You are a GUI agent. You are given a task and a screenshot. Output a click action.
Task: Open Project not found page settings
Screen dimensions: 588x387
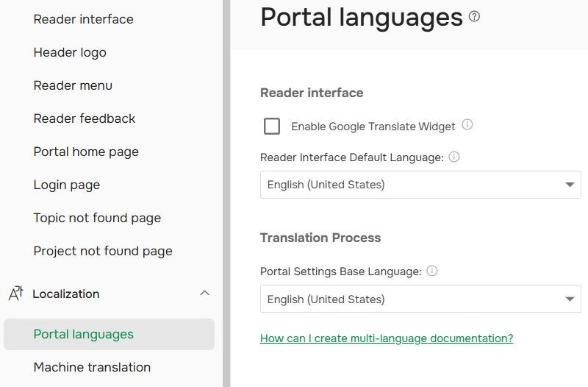pos(103,251)
